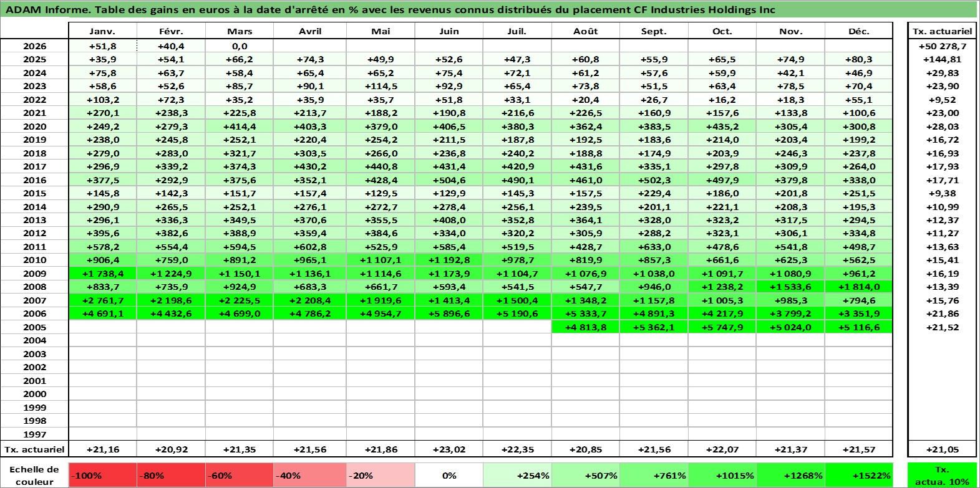
Task: Click the 0,0 cell for March 2026
Action: pos(240,46)
